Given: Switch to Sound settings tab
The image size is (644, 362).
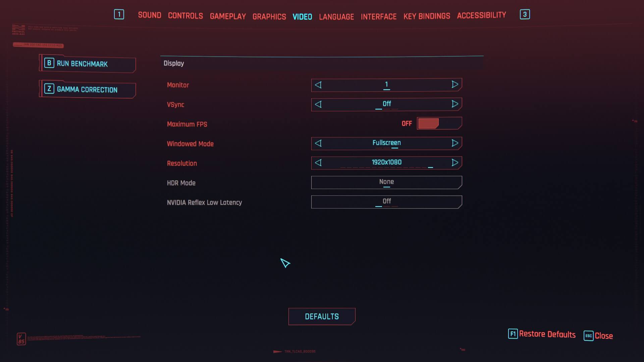Looking at the screenshot, I should (x=150, y=15).
